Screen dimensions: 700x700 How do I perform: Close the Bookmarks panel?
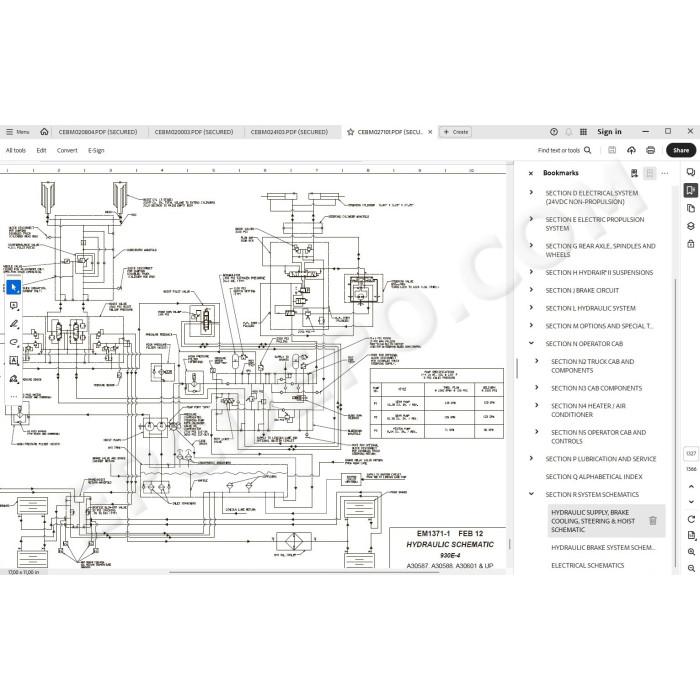(x=531, y=173)
